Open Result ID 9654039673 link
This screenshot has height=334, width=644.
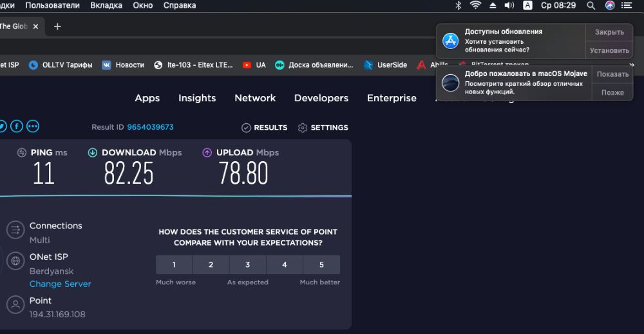150,127
